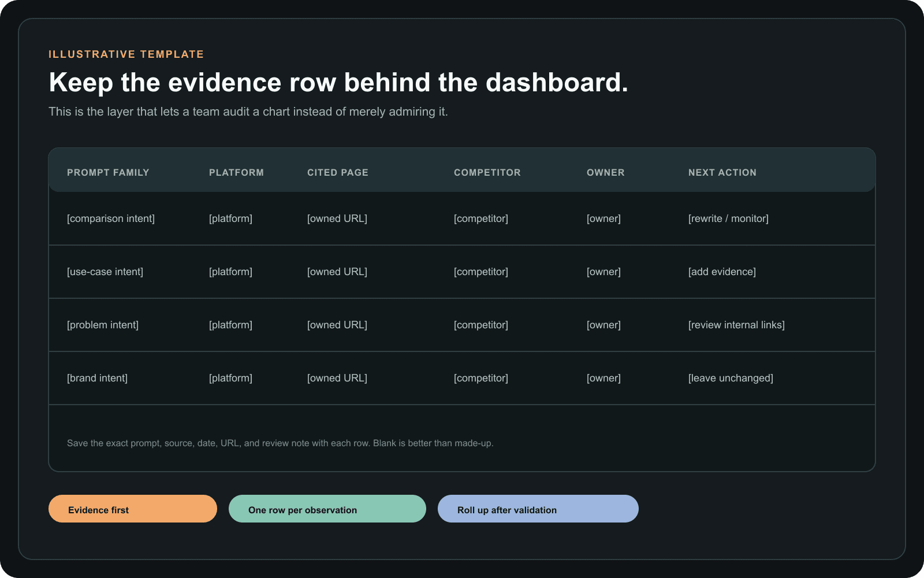Click [competitor] in the use-case intent row

[481, 272]
